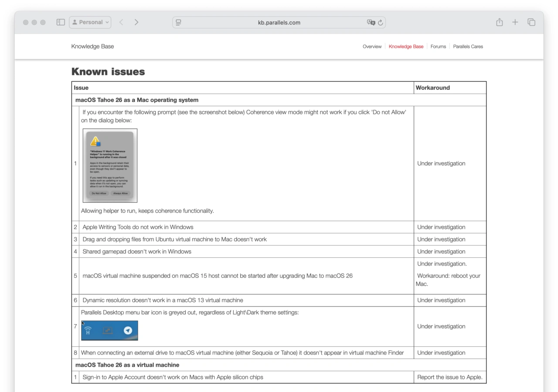Open the page reader menu icon
The height and width of the screenshot is (392, 558).
tap(178, 22)
